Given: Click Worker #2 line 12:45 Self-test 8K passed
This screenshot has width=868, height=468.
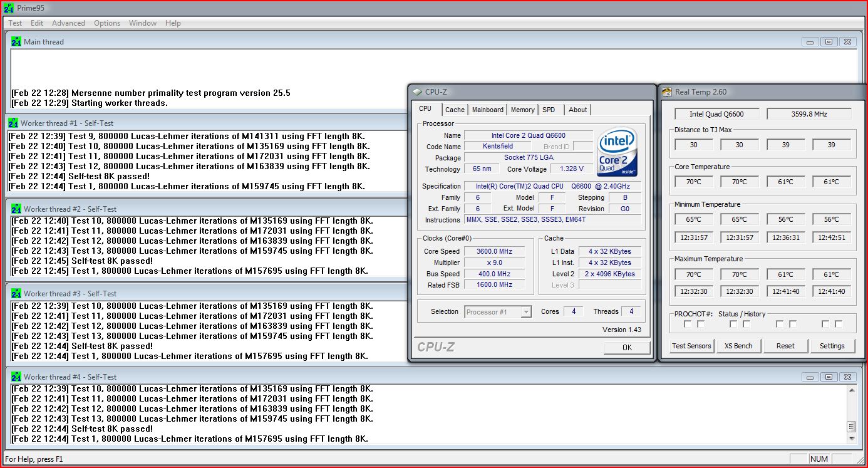Looking at the screenshot, I should (x=82, y=261).
